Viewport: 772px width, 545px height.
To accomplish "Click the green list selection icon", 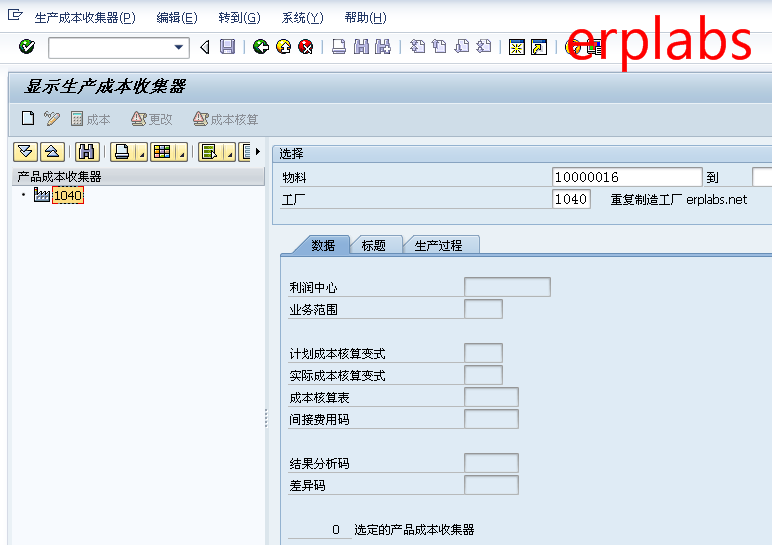I will click(210, 152).
